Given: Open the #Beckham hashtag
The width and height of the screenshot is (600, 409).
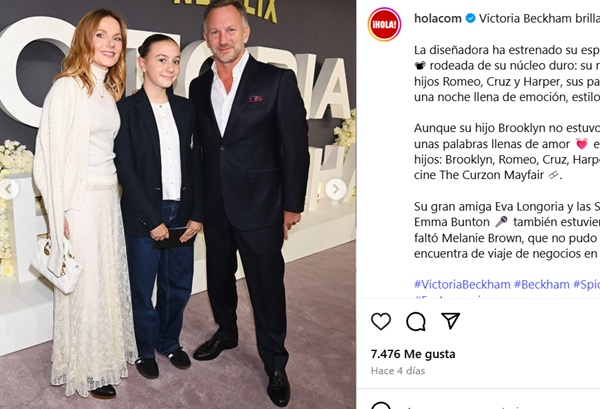Looking at the screenshot, I should click(541, 285).
